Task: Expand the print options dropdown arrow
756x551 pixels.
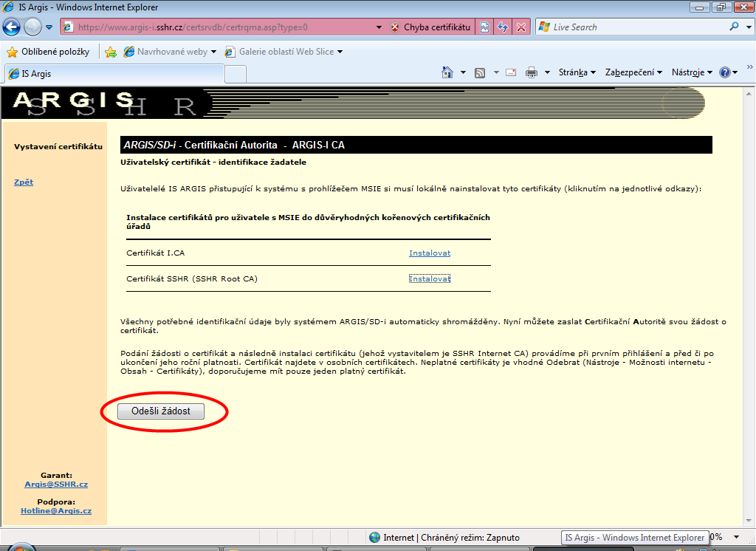Action: click(x=547, y=73)
